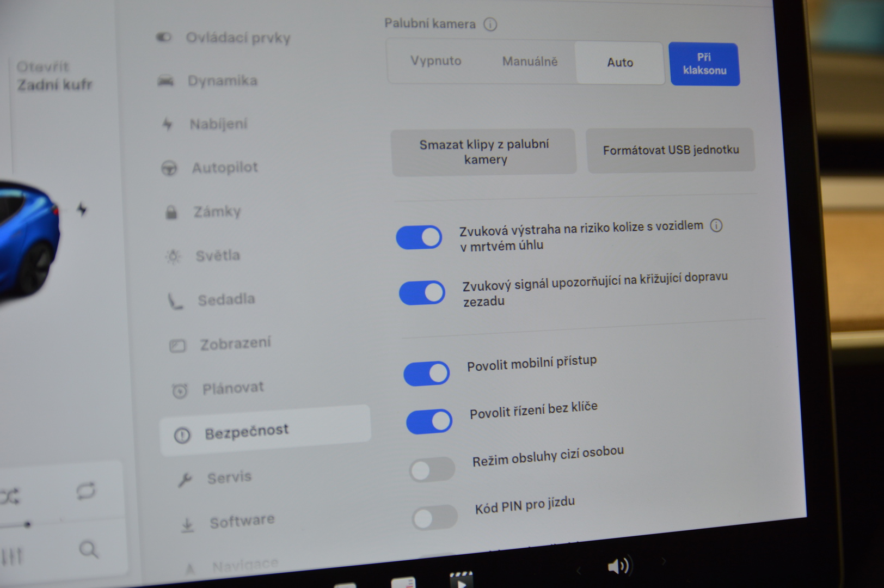The image size is (884, 588).
Task: Open the audio equalizer icon
Action: [11, 556]
